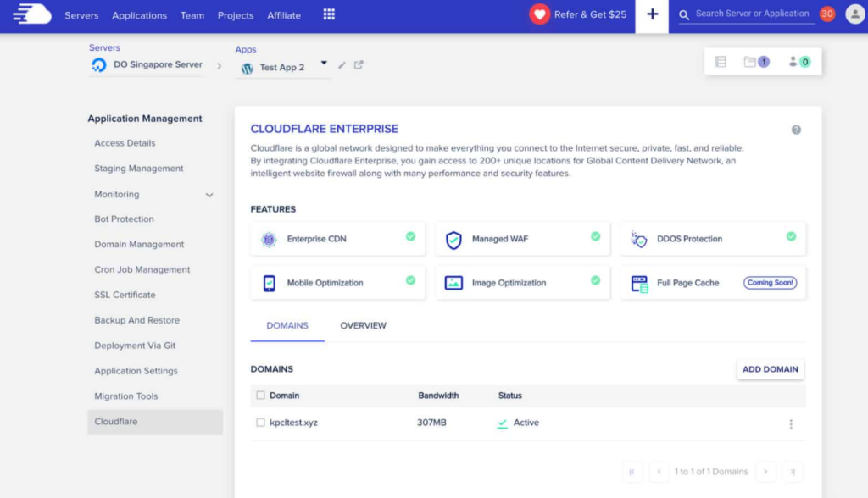Open the apps grid menu icon
Screen dimensions: 868x498
pyautogui.click(x=329, y=14)
